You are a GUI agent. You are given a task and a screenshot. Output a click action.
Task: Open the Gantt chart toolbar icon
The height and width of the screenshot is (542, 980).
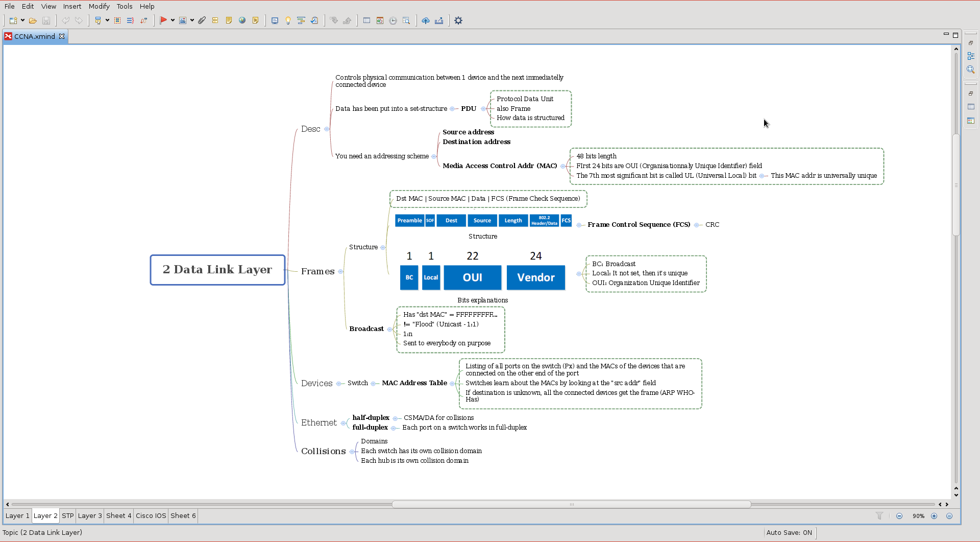(x=301, y=20)
